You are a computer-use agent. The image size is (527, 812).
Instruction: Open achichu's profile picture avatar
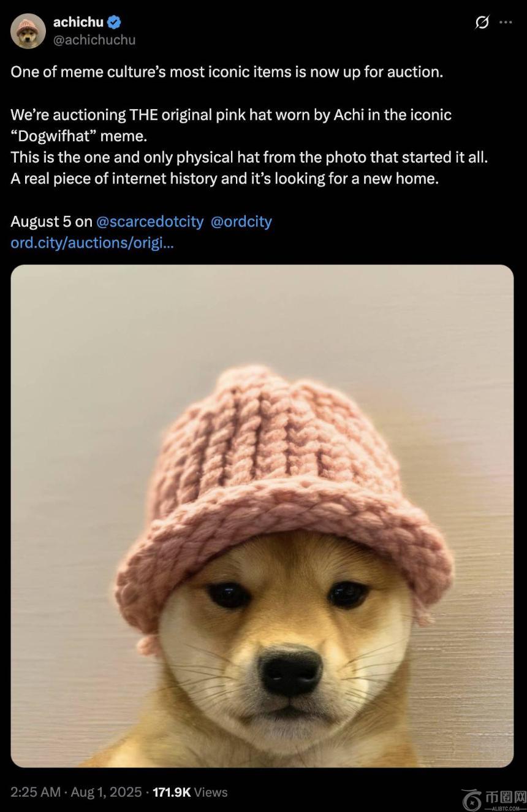click(x=28, y=31)
